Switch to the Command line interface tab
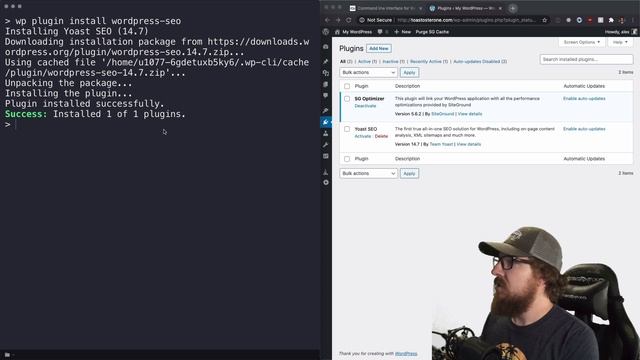The image size is (640, 360). pos(386,8)
